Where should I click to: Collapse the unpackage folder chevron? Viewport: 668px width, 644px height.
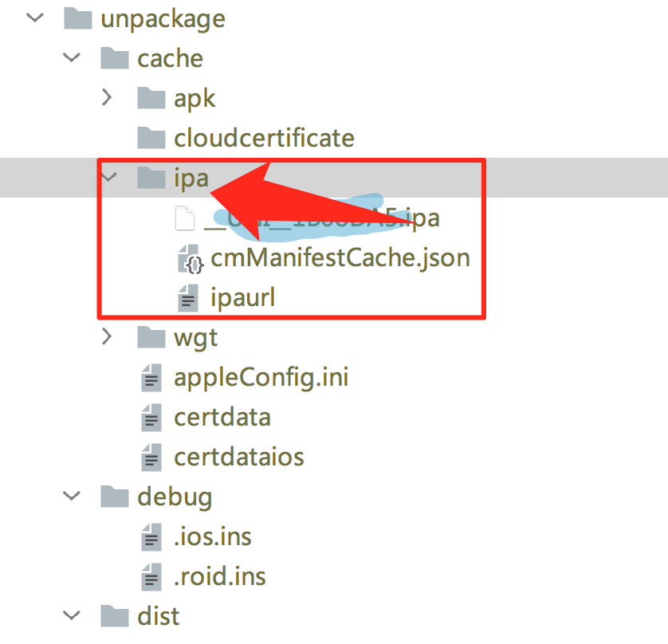[35, 18]
